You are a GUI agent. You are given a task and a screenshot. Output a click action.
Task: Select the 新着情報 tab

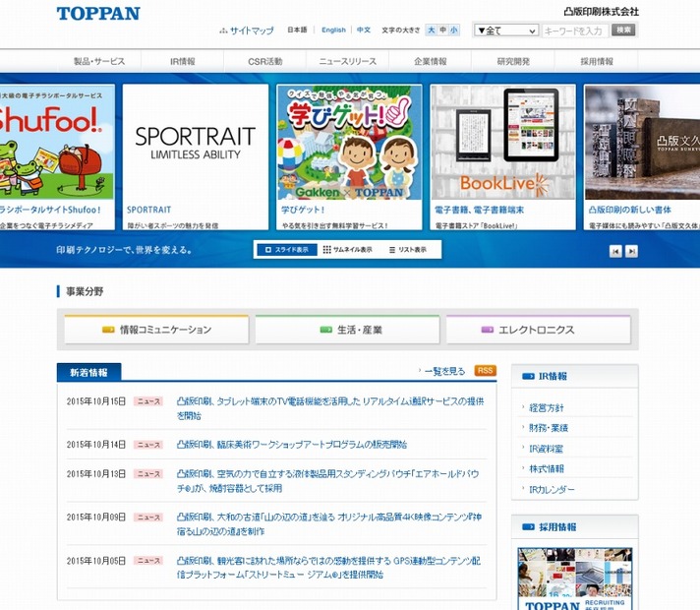click(88, 372)
